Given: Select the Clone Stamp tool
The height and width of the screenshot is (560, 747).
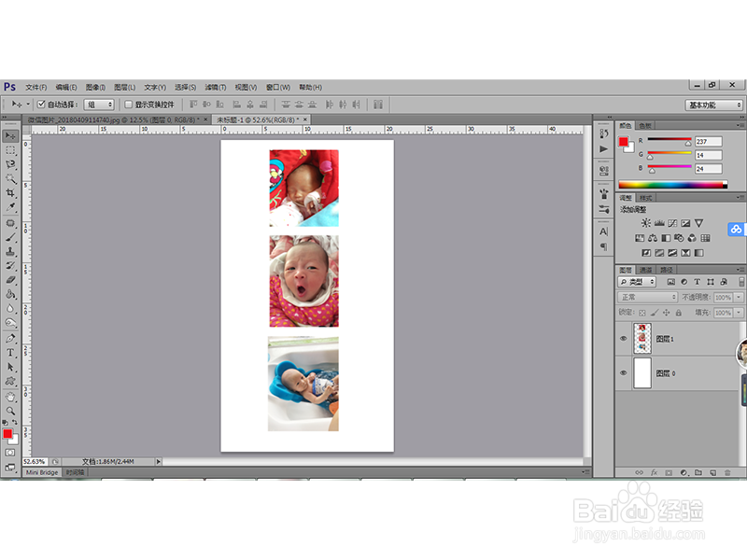Looking at the screenshot, I should 10,251.
